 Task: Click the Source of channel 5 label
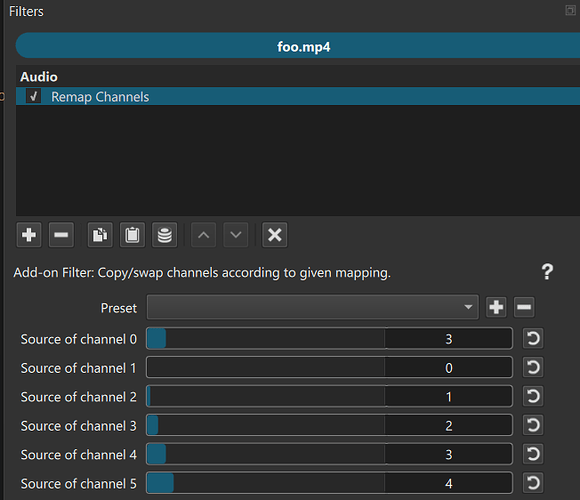pos(79,483)
